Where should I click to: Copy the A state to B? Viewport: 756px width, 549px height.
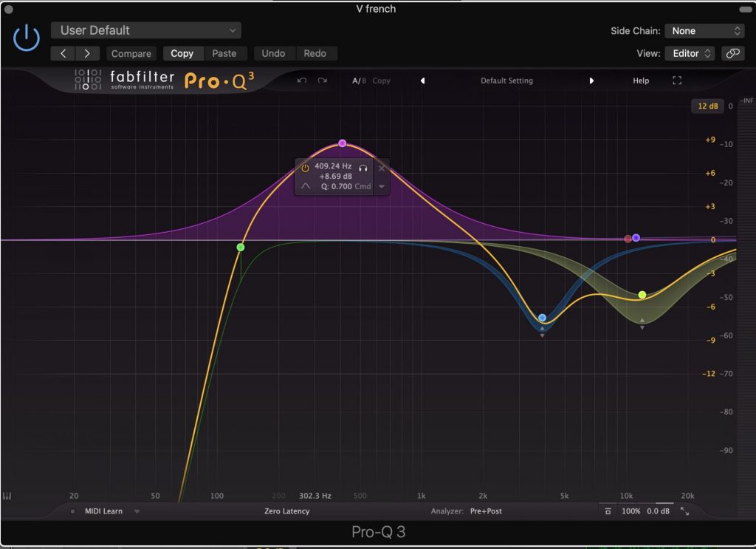pos(382,81)
